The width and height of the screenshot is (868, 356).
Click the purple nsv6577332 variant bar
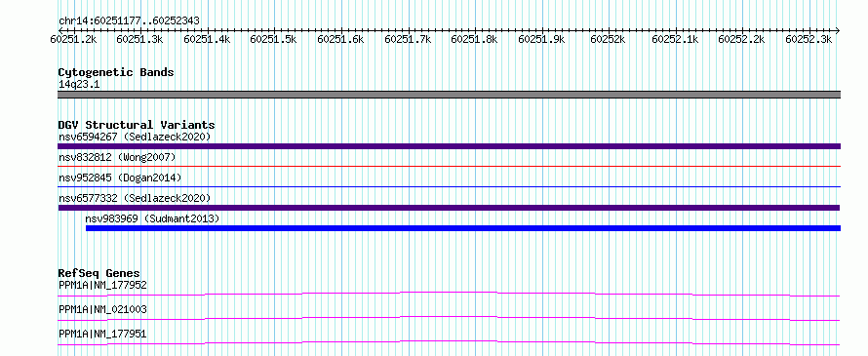pos(449,208)
